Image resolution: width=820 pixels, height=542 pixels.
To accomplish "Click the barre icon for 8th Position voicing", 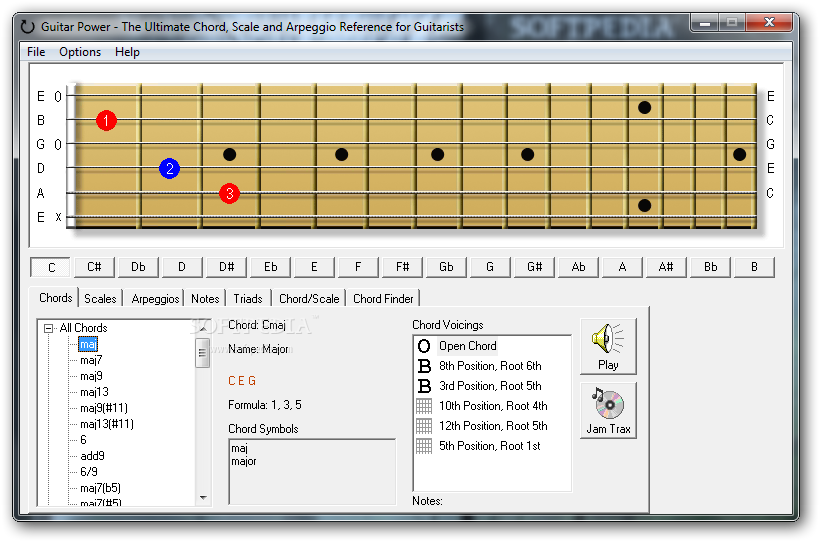I will point(424,366).
